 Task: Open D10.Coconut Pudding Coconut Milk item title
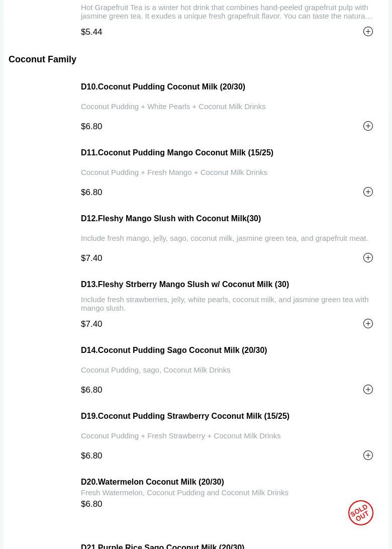(163, 86)
